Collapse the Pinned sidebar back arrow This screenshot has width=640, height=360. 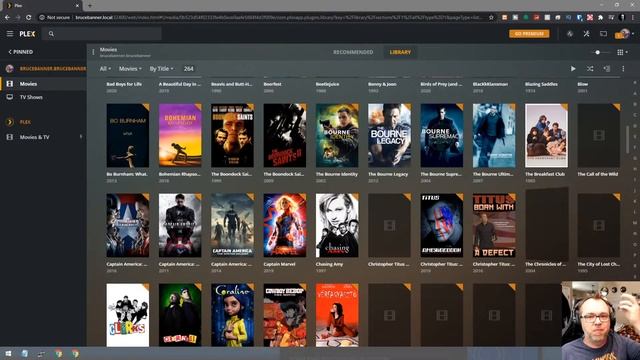click(10, 52)
